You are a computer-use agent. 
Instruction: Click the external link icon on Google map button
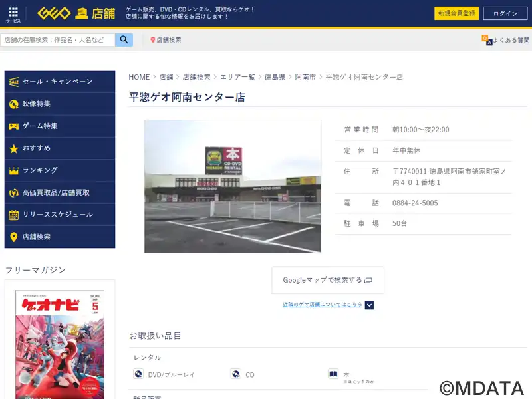click(368, 280)
